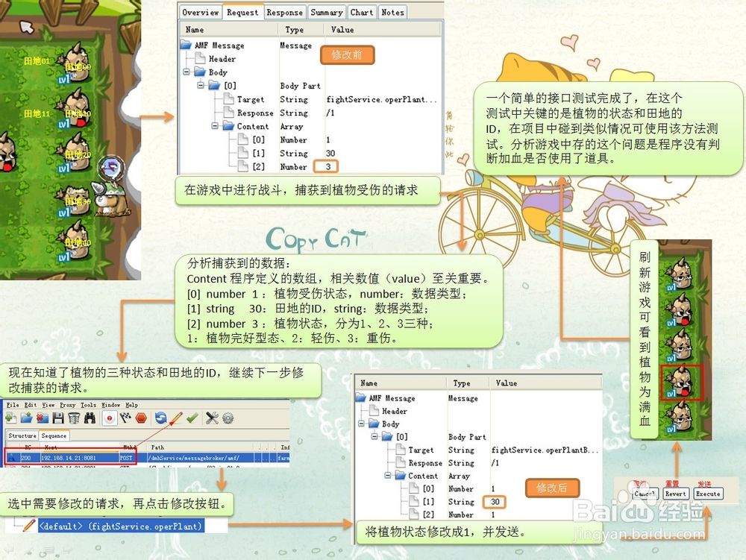Open the Chart tab

pyautogui.click(x=362, y=13)
